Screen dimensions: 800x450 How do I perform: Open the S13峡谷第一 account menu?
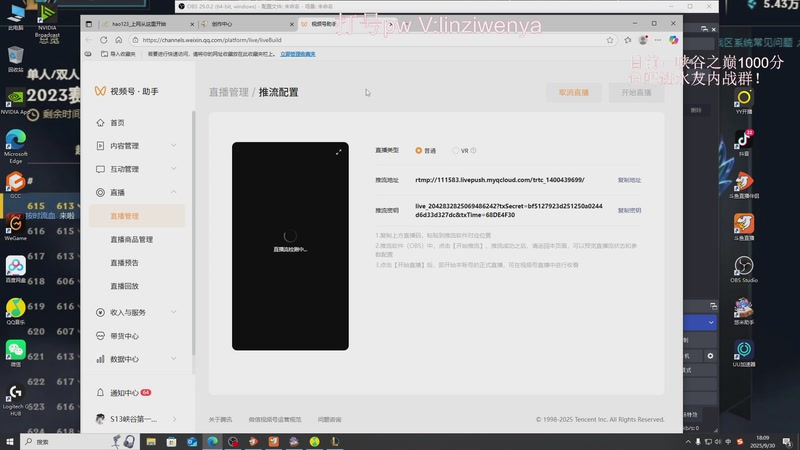pyautogui.click(x=137, y=419)
